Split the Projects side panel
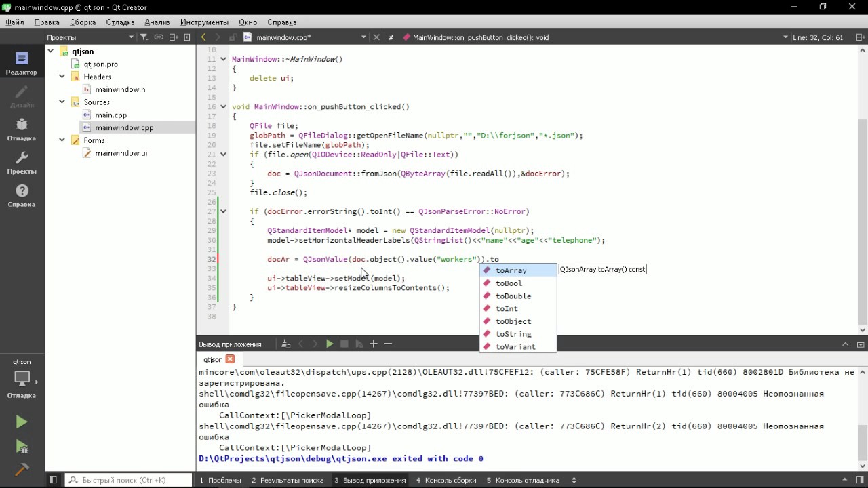Viewport: 868px width, 488px height. (x=174, y=37)
